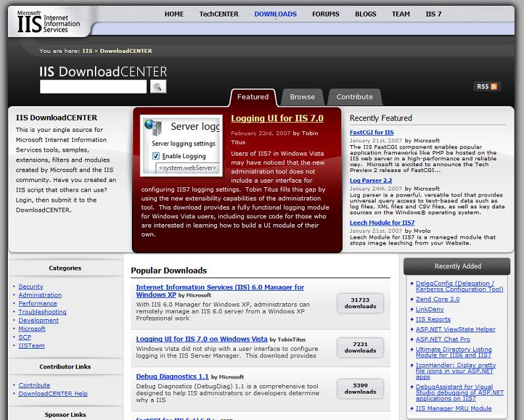Click the Popular Downloads heading text
The image size is (524, 420).
pyautogui.click(x=169, y=270)
